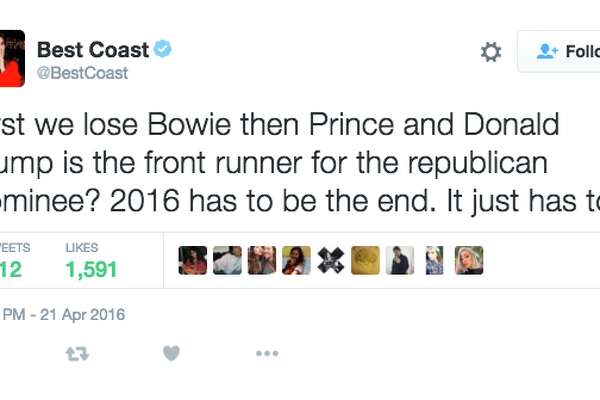Click the yellow gold liker avatar
Viewport: 600px width, 400px height.
click(365, 260)
